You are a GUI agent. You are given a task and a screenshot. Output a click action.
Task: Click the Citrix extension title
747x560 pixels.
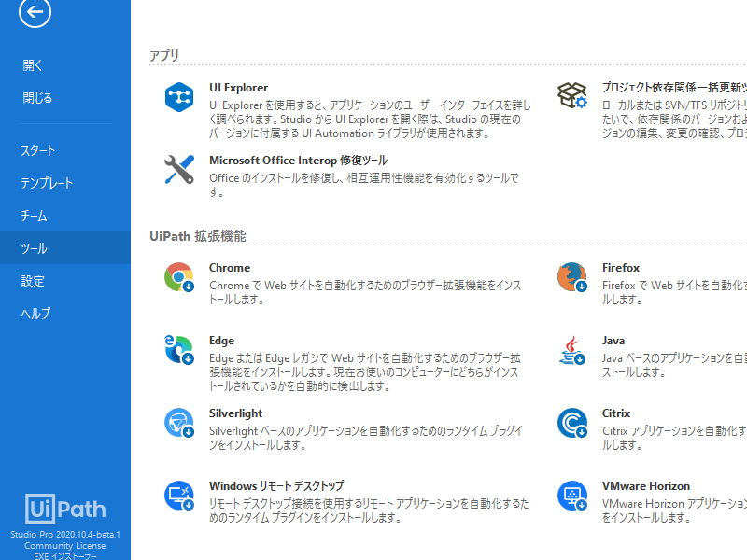pos(616,413)
